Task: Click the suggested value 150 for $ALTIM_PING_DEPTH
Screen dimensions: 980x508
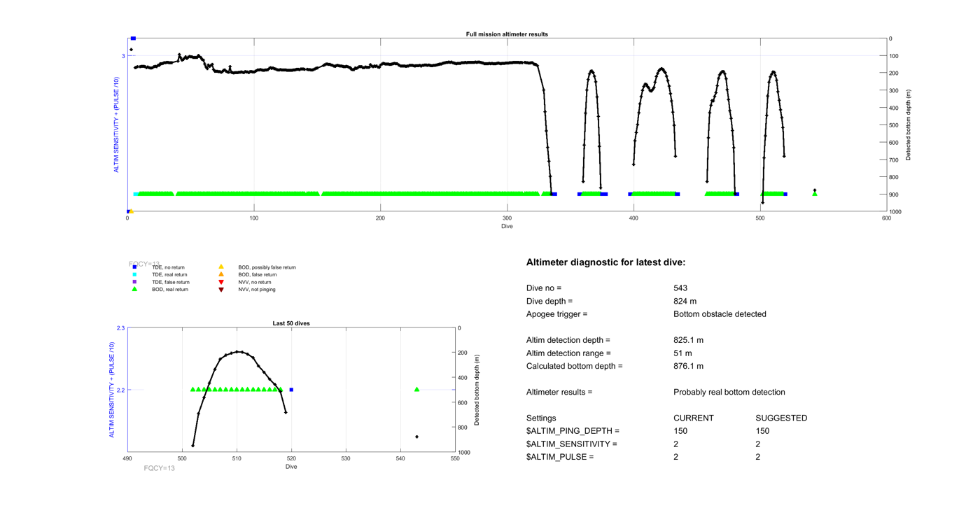Action: click(x=763, y=431)
